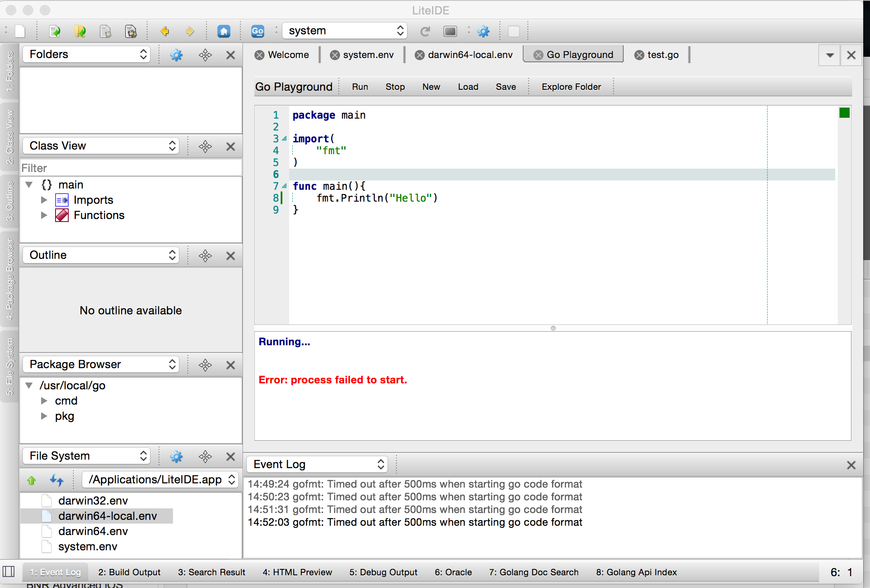Click the sync arrows icon in File System

pyautogui.click(x=56, y=480)
